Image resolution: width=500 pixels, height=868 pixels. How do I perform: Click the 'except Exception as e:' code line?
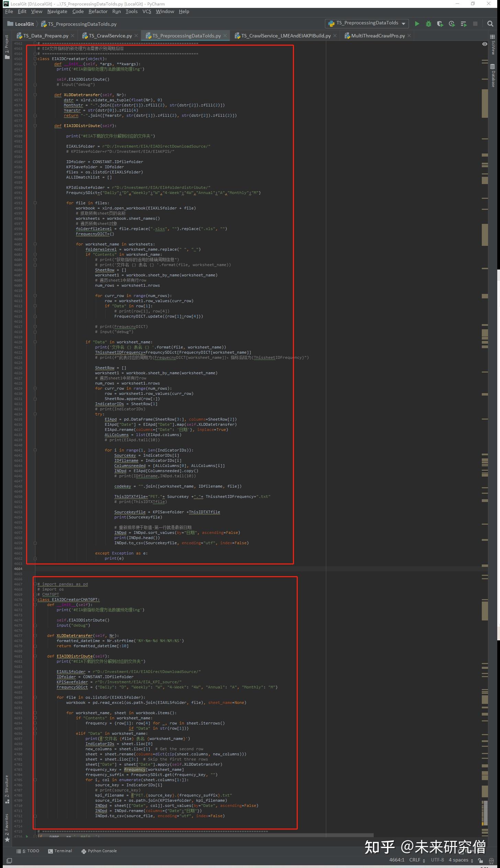pyautogui.click(x=121, y=553)
